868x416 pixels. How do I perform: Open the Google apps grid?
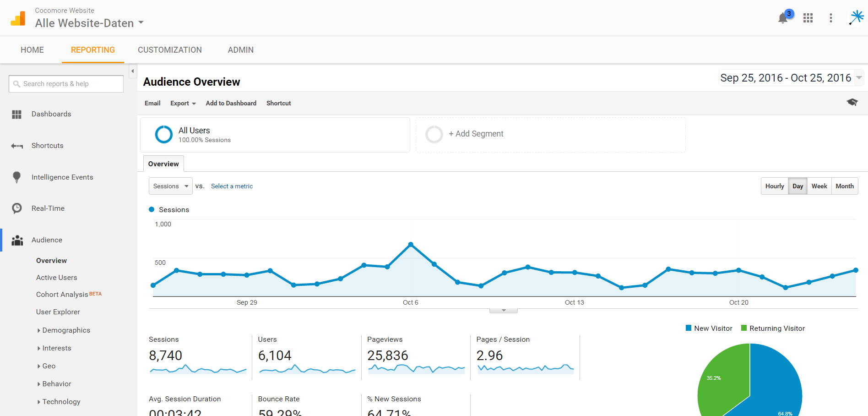pos(808,18)
